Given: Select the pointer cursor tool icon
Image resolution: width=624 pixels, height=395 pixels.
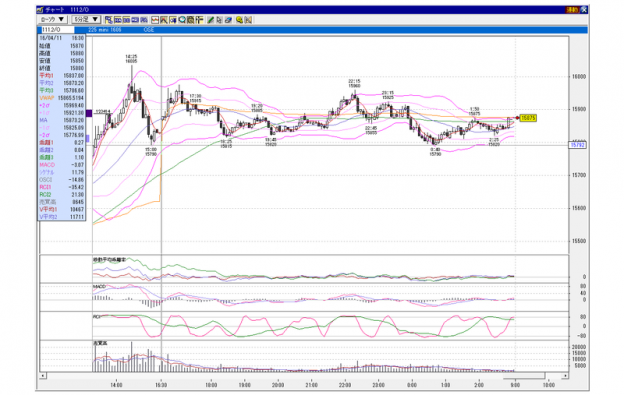Looking at the screenshot, I should 219,20.
